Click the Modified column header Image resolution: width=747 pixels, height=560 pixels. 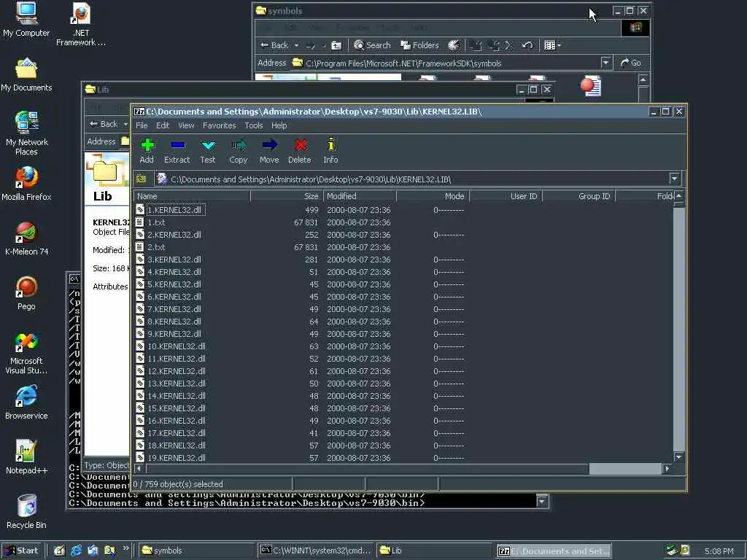click(360, 196)
